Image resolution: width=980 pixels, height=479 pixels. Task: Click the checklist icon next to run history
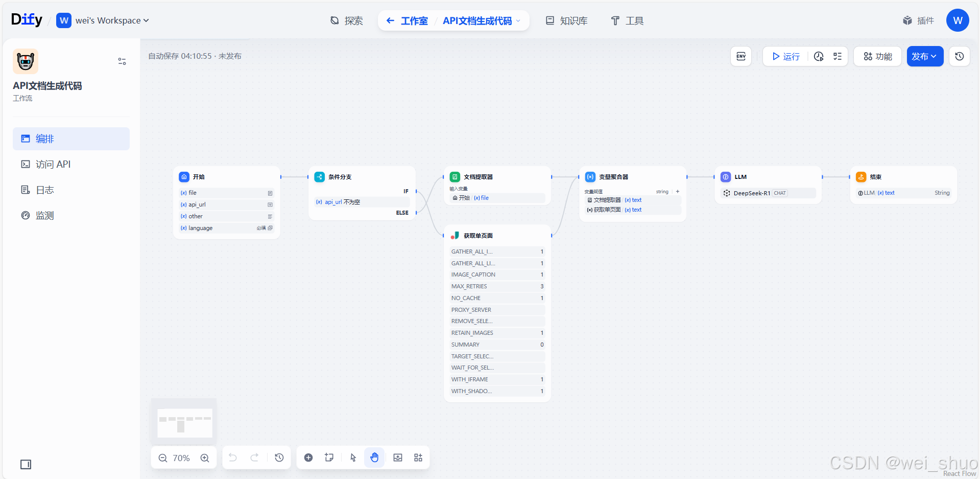[837, 56]
